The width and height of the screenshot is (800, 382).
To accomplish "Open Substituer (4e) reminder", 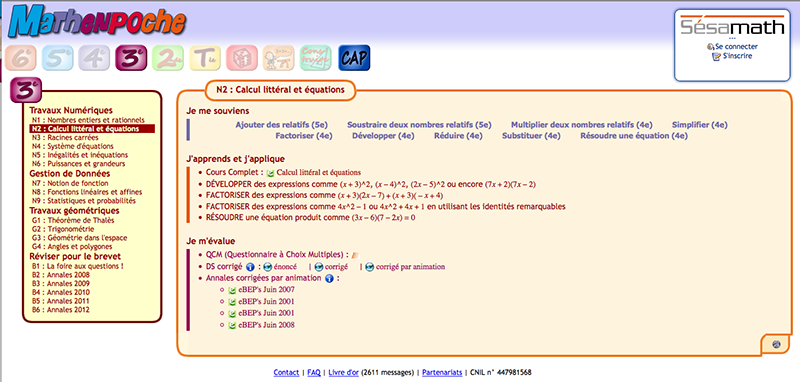I will tap(531, 136).
